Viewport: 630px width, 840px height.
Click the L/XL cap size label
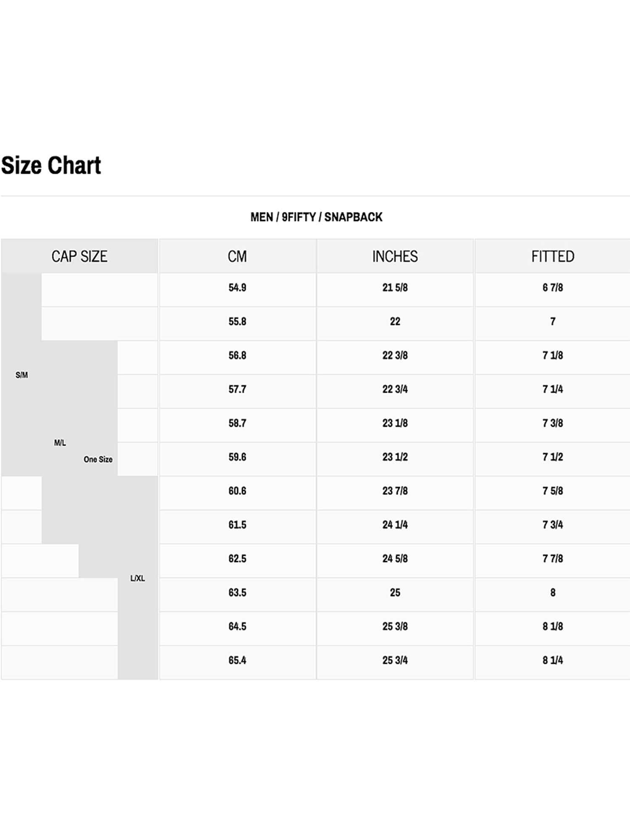click(x=137, y=578)
